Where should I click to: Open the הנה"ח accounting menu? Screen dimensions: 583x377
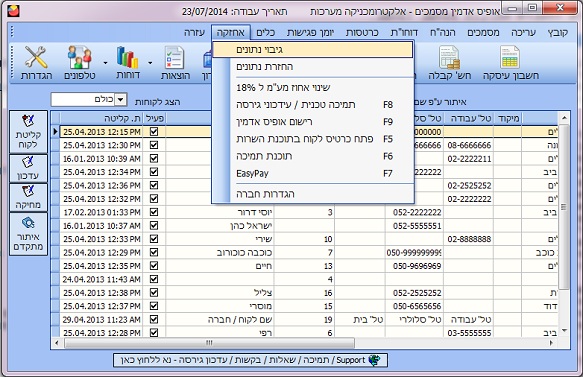tap(442, 32)
